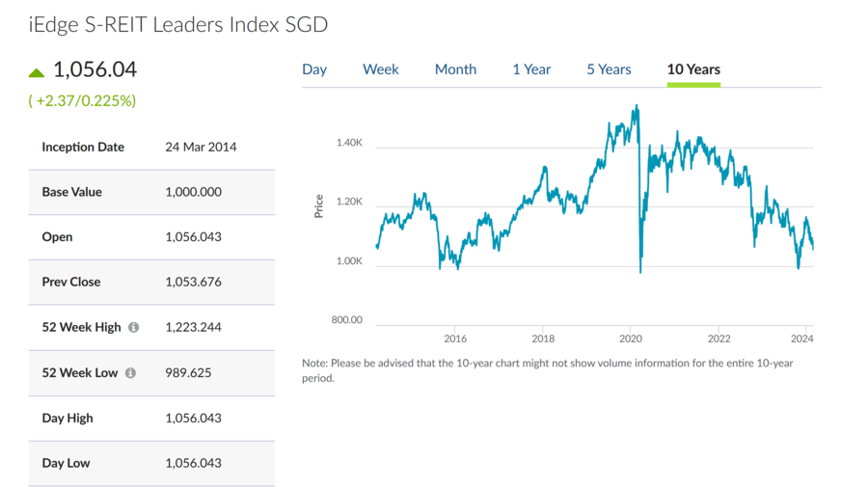Click the 52 Week Low label

[80, 373]
